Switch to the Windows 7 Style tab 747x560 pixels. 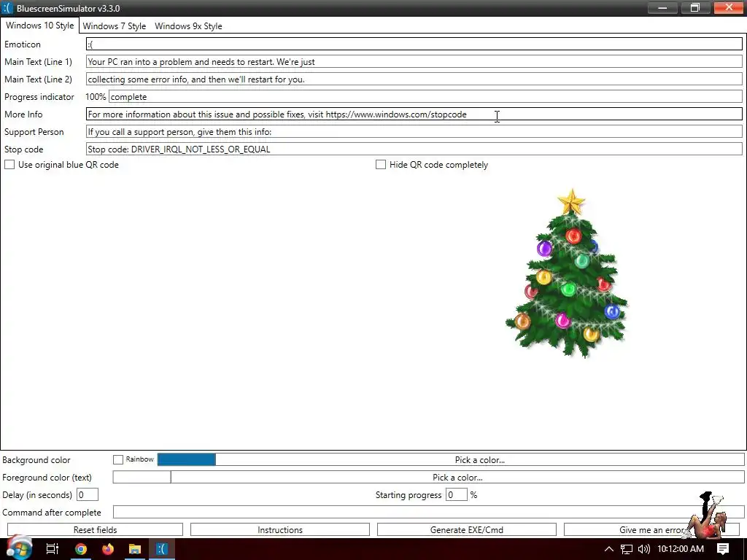pos(115,26)
